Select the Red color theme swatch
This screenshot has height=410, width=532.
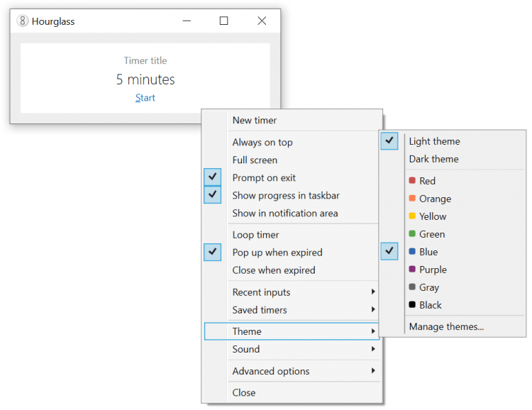coord(413,181)
